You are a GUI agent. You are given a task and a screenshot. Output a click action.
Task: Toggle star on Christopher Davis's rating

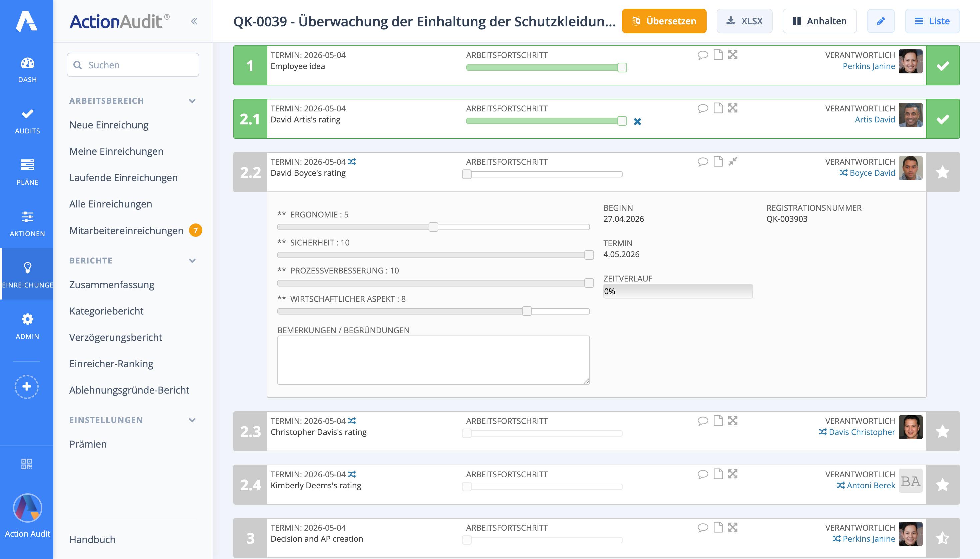pos(942,431)
